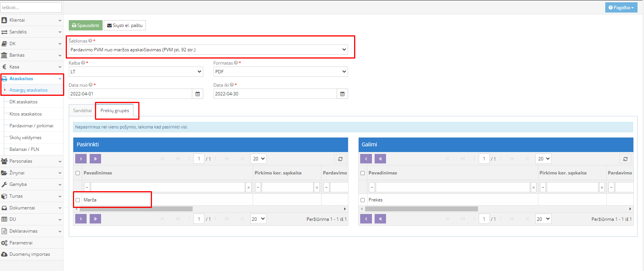This screenshot has height=271, width=644.
Task: Click the double-left-arrow move-all button in Galimi
Action: (380, 159)
